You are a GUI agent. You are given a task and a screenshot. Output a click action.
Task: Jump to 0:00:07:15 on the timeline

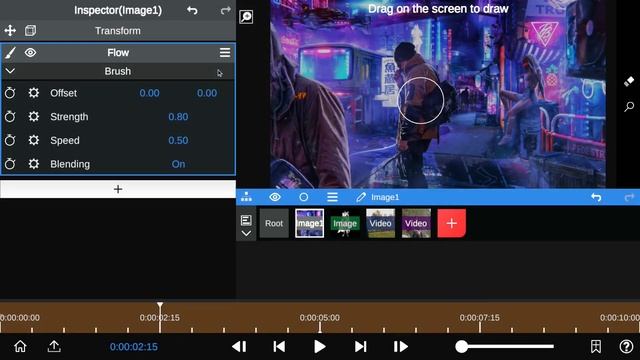tap(480, 318)
